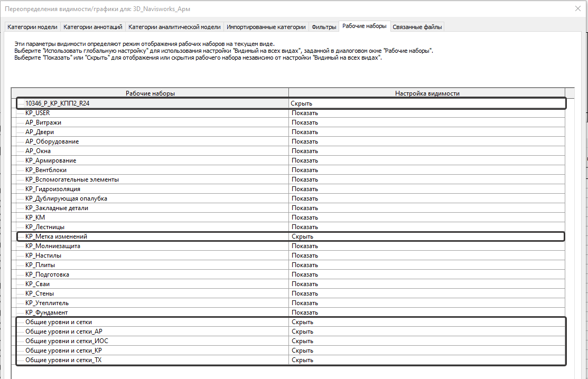Change visibility setting of КР_Метка изменений
The image size is (588, 379).
click(x=426, y=236)
